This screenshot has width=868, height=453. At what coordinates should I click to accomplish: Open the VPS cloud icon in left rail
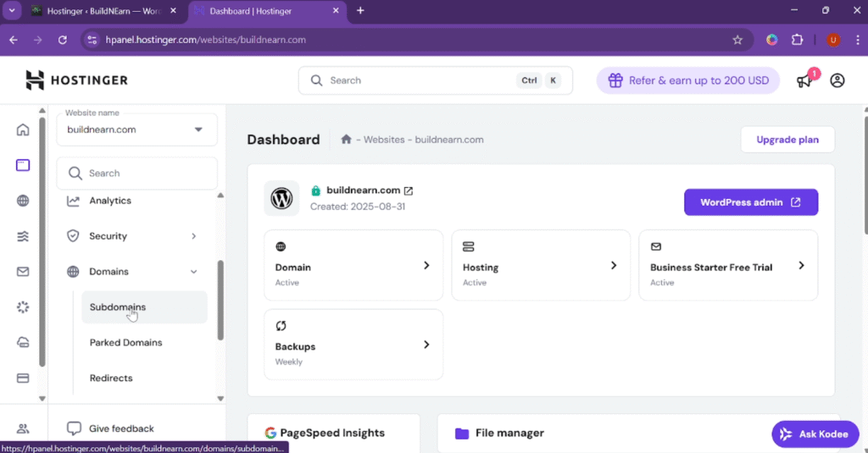[x=23, y=342]
